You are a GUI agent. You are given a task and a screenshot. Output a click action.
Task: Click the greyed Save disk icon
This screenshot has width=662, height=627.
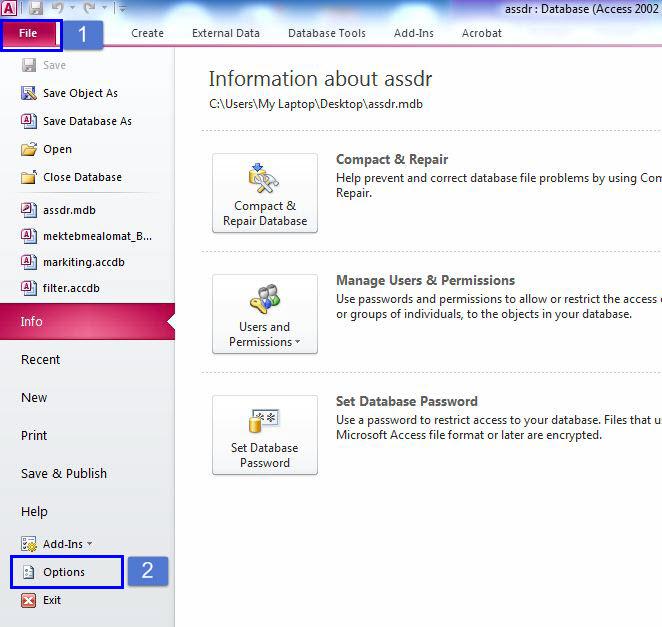[x=29, y=65]
